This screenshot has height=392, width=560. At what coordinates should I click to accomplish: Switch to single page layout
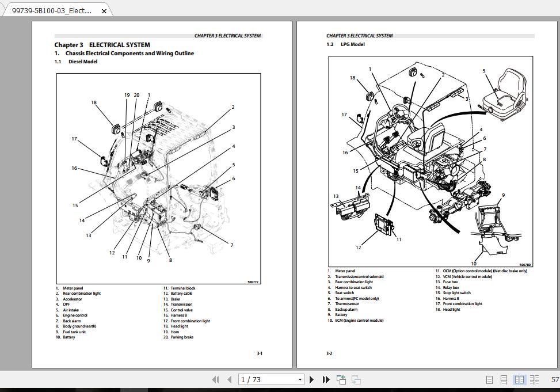(489, 380)
